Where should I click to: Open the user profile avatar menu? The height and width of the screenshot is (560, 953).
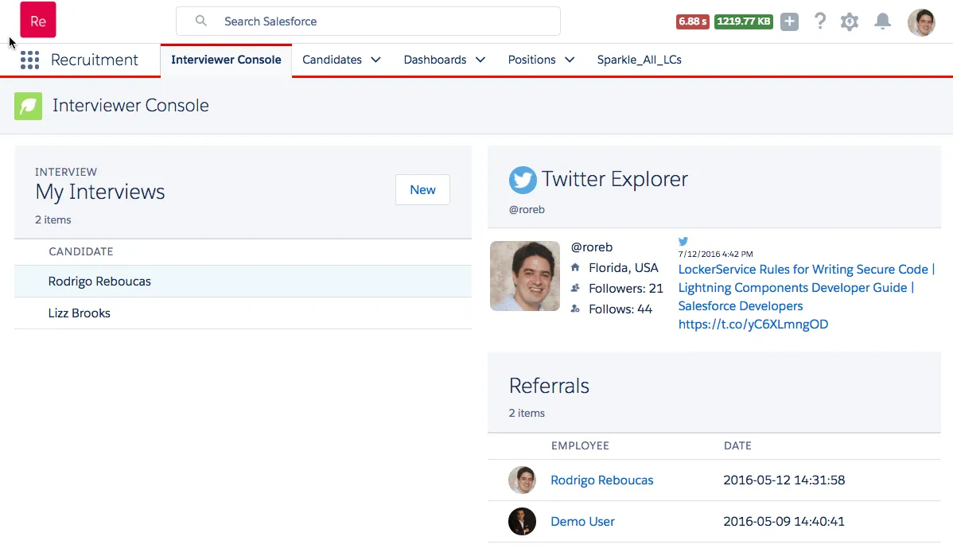coord(921,22)
